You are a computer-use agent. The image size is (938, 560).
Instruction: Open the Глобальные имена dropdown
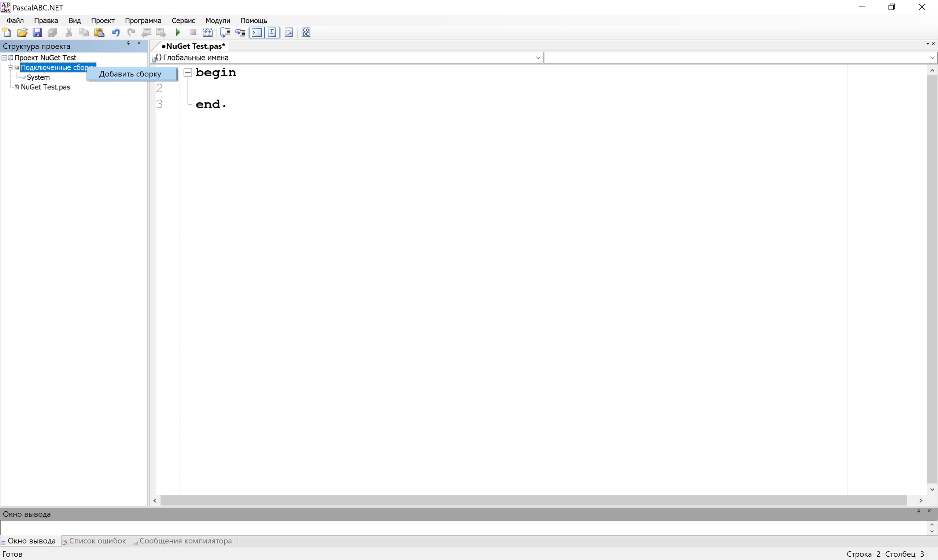(x=538, y=58)
